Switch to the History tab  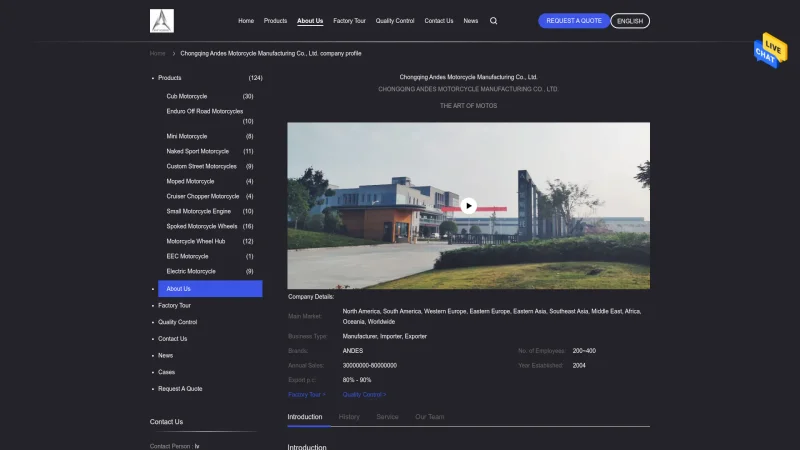[349, 417]
